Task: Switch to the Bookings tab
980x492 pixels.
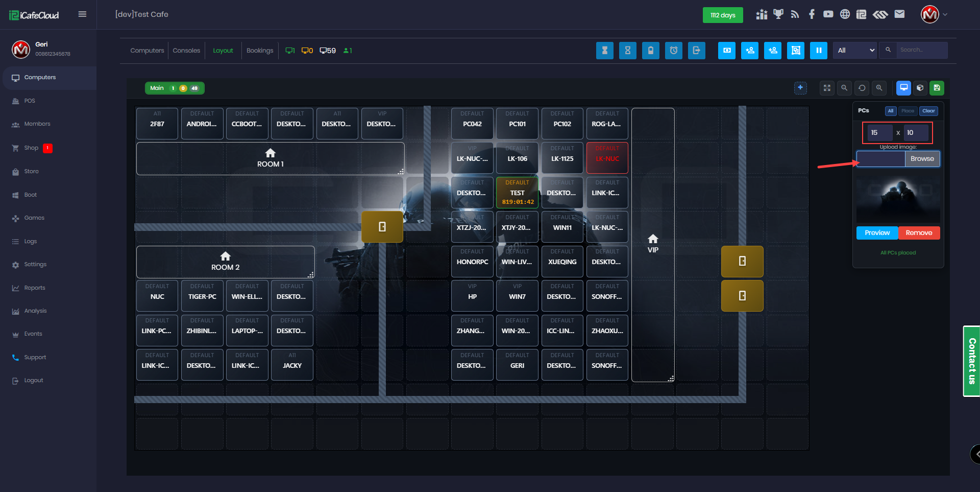Action: 260,51
